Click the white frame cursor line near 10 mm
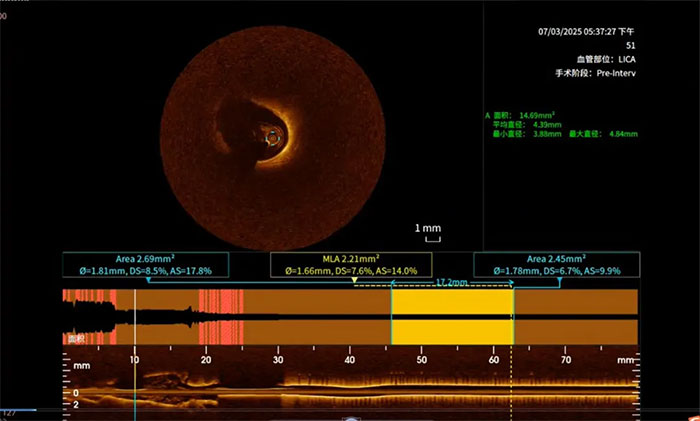This screenshot has height=421, width=700. tap(134, 330)
